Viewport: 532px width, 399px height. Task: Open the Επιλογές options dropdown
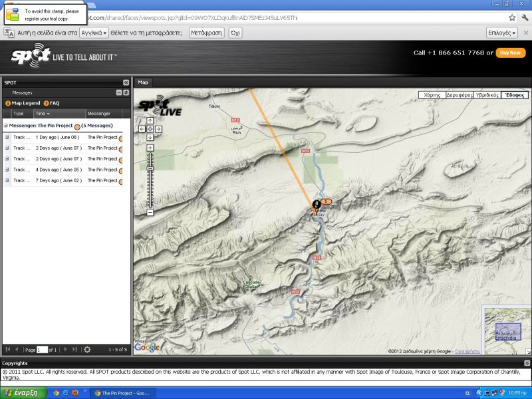click(x=502, y=33)
